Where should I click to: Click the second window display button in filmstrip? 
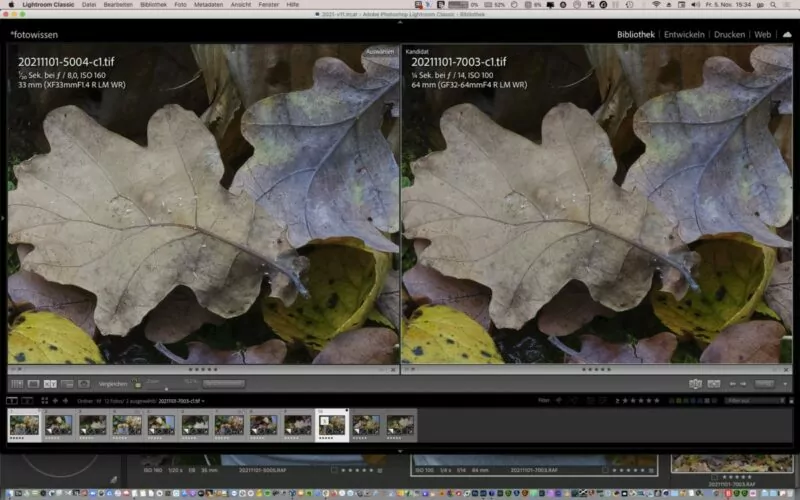(x=27, y=401)
